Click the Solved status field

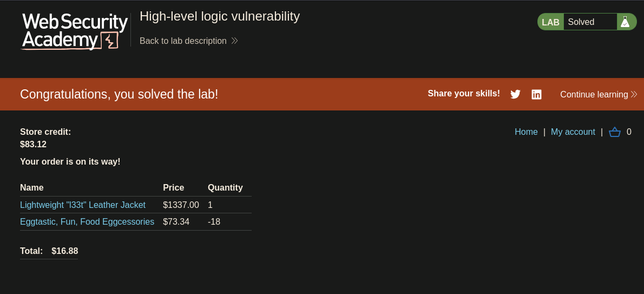590,22
